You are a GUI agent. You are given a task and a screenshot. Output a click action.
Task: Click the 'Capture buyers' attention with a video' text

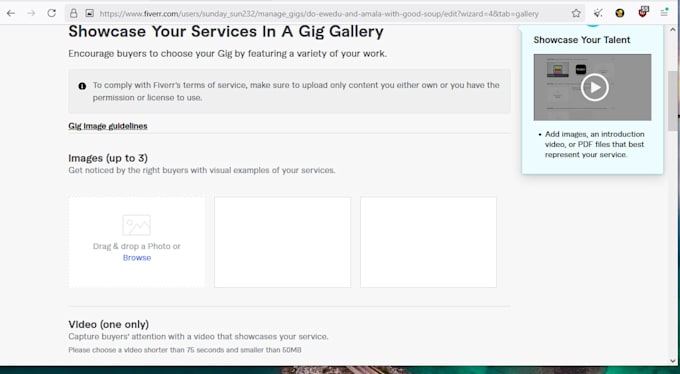coord(198,336)
